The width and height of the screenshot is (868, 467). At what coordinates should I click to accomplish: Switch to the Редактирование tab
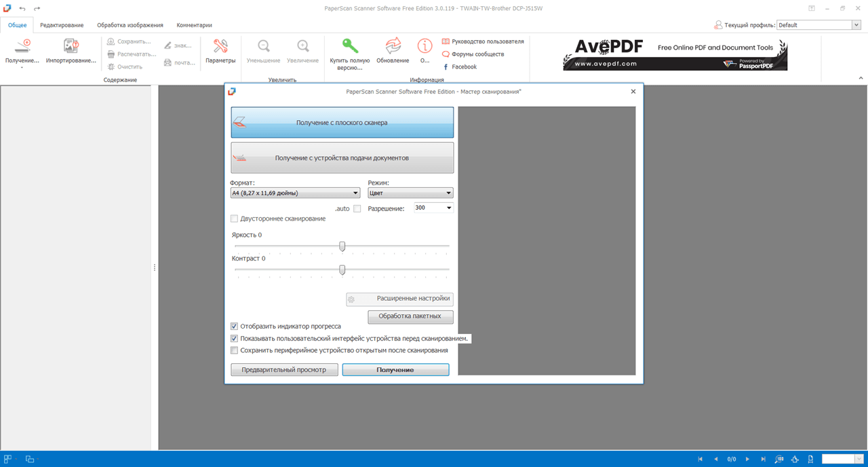point(62,25)
